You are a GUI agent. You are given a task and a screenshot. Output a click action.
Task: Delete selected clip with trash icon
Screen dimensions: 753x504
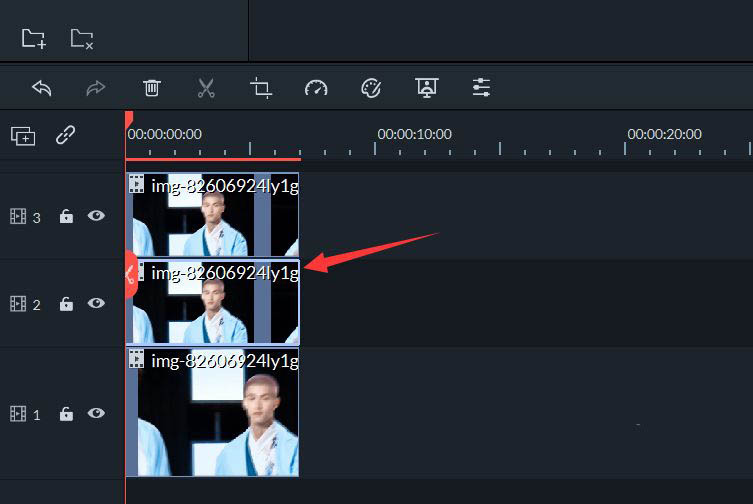coord(151,88)
